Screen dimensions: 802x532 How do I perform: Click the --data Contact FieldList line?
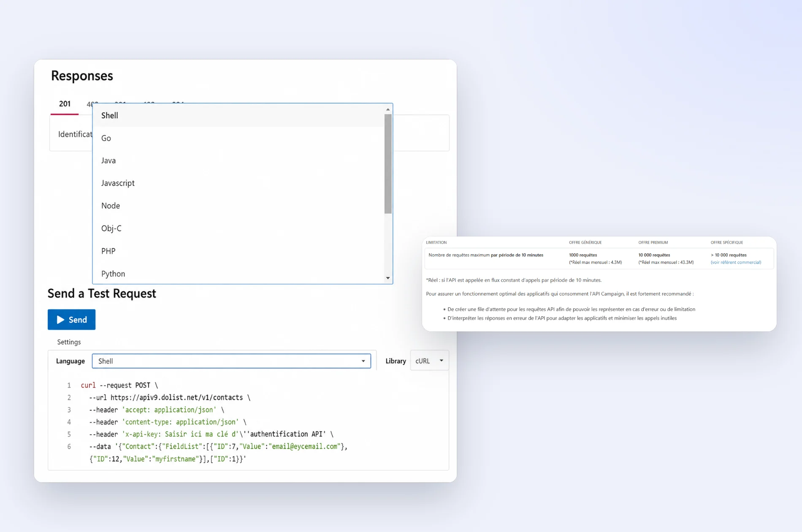(218, 446)
